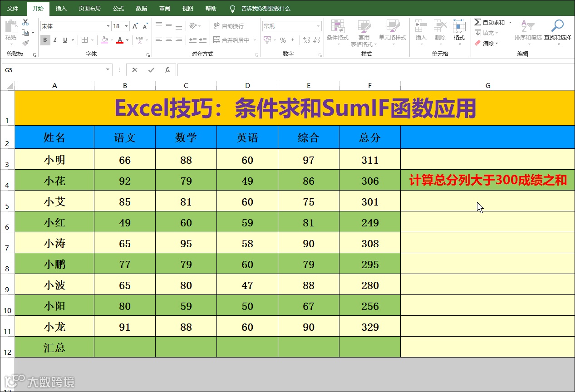575x392 pixels.
Task: Switch to the Review (审阅) tab
Action: point(165,8)
